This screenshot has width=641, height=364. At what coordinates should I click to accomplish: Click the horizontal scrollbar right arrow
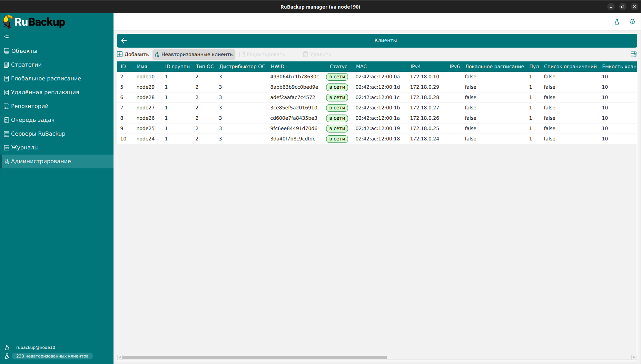pyautogui.click(x=634, y=357)
